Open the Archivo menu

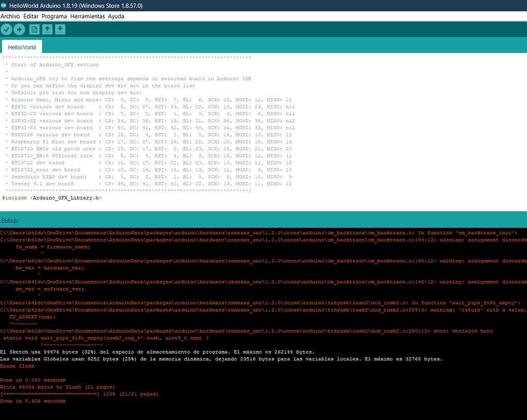(10, 16)
